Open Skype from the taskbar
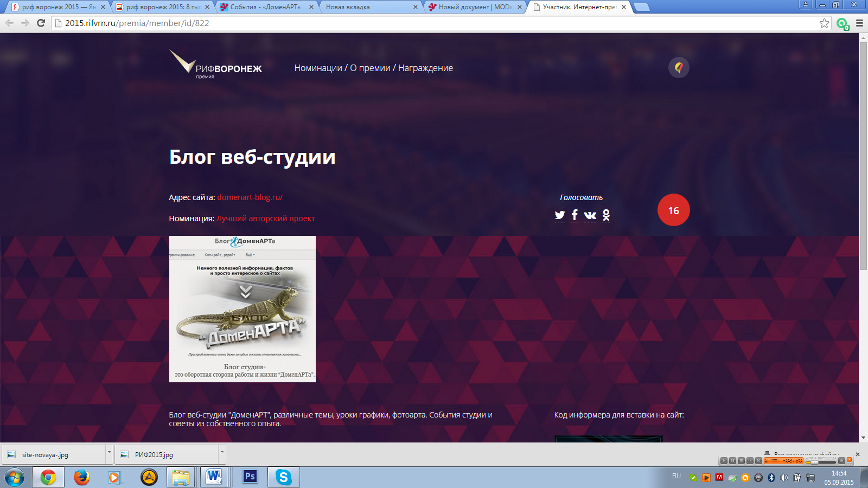 283,477
